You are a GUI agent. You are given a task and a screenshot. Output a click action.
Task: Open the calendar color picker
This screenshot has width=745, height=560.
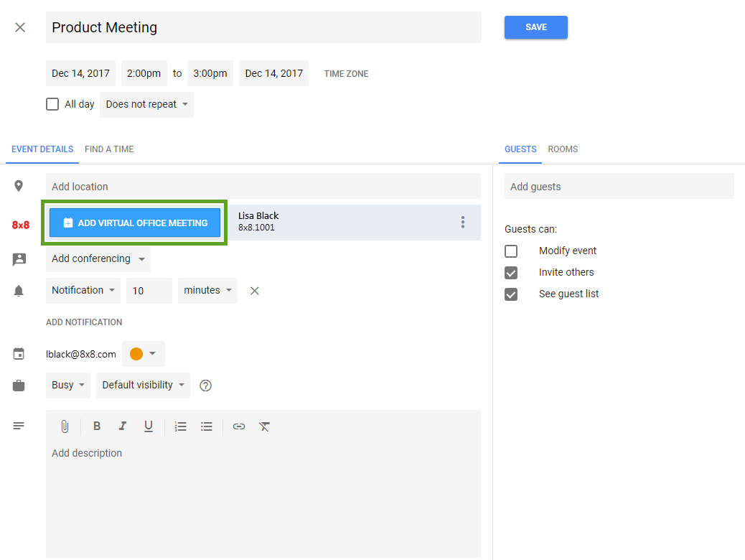point(143,353)
